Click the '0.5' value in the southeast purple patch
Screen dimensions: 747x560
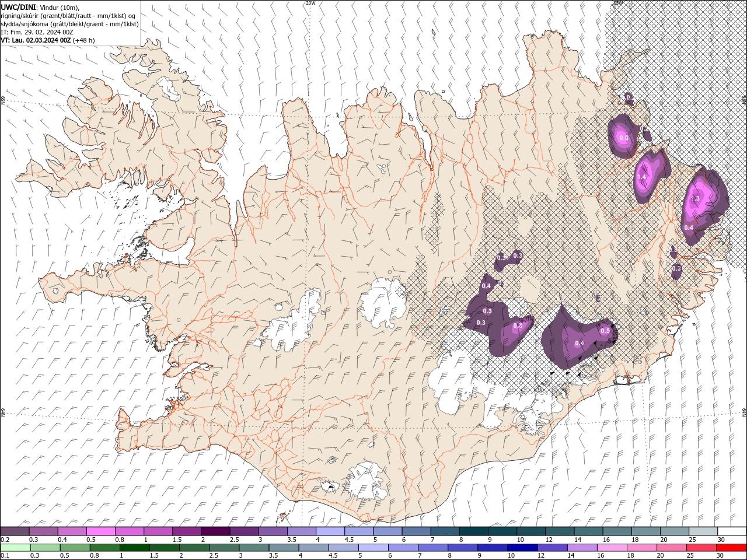click(x=605, y=331)
